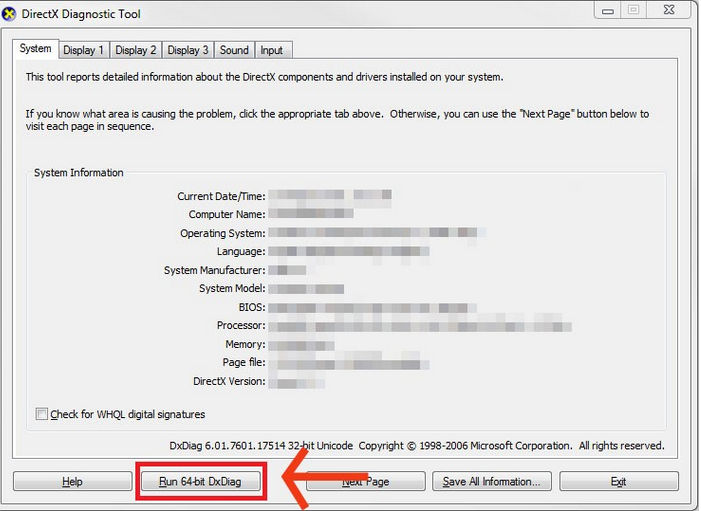Screen dimensions: 701x511
Task: Click the Language label
Action: tap(241, 252)
